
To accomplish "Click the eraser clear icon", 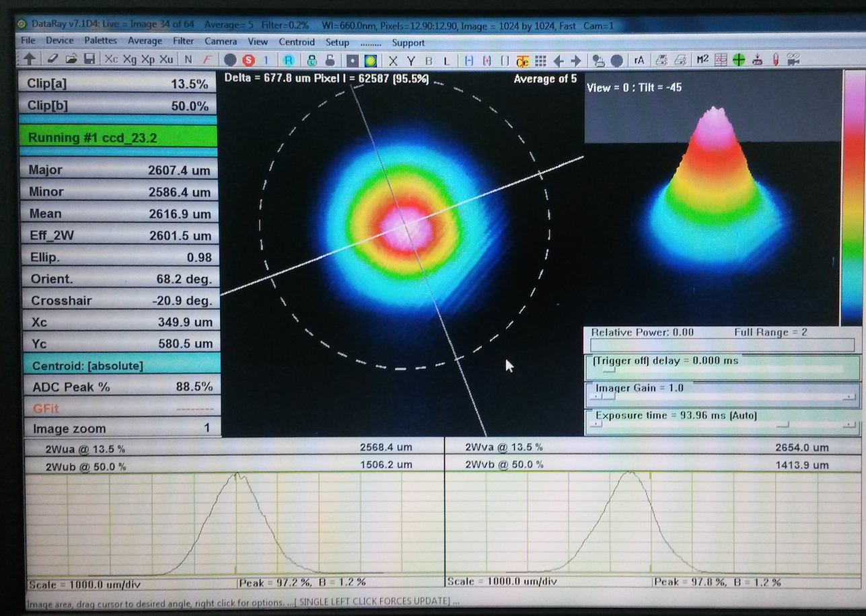I will (53, 59).
